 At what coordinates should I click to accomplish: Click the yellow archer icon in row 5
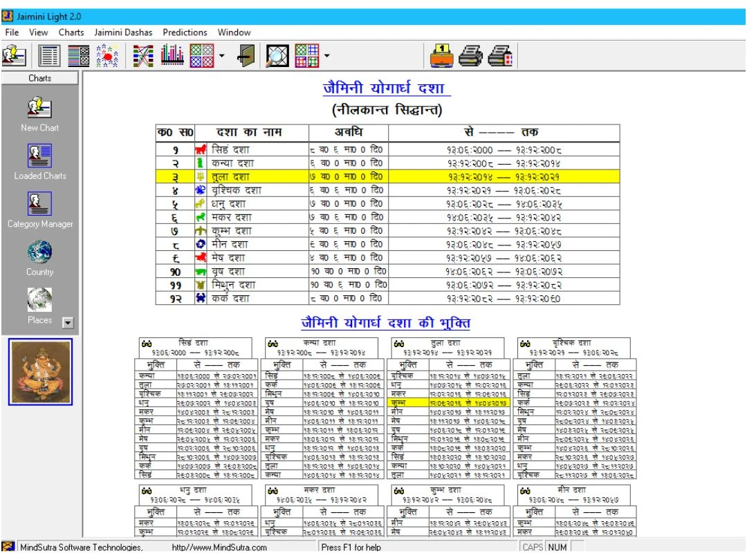[x=201, y=204]
